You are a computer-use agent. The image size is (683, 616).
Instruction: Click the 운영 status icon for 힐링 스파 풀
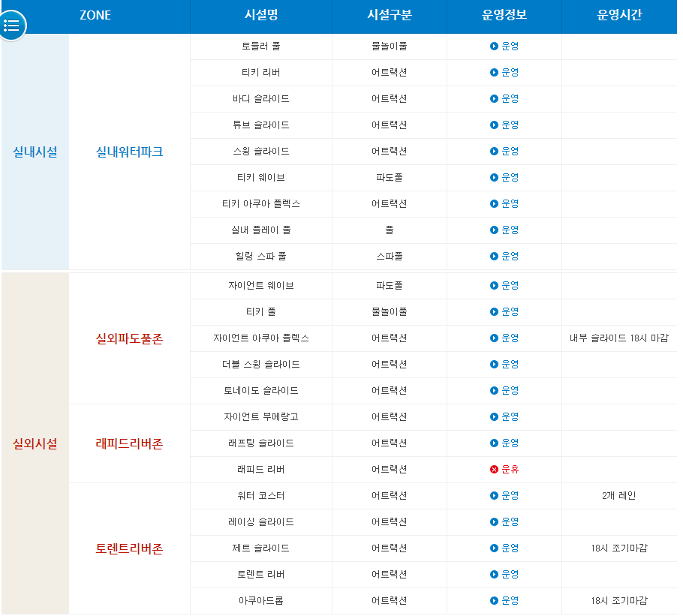pyautogui.click(x=494, y=256)
